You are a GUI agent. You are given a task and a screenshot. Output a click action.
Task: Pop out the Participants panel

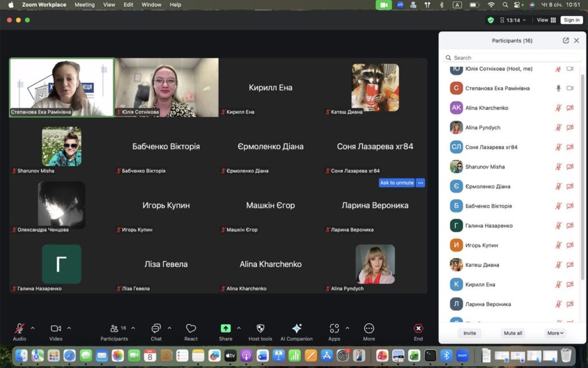(x=566, y=41)
